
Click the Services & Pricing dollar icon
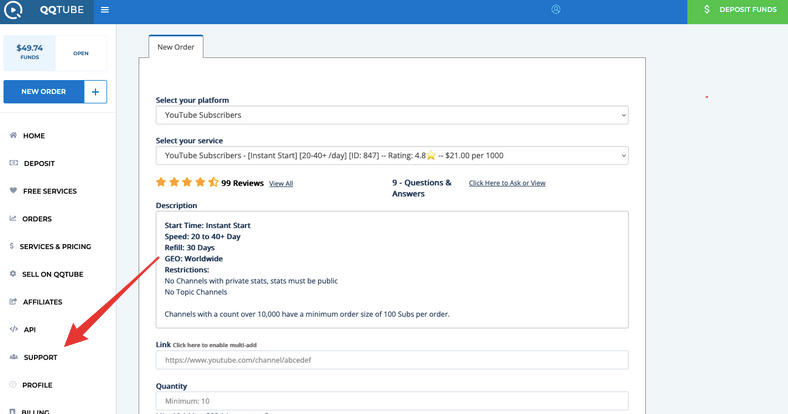point(12,246)
